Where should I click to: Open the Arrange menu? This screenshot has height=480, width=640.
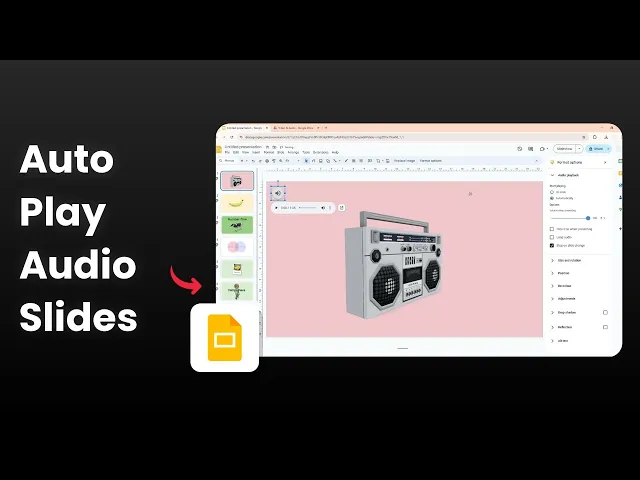tap(293, 152)
